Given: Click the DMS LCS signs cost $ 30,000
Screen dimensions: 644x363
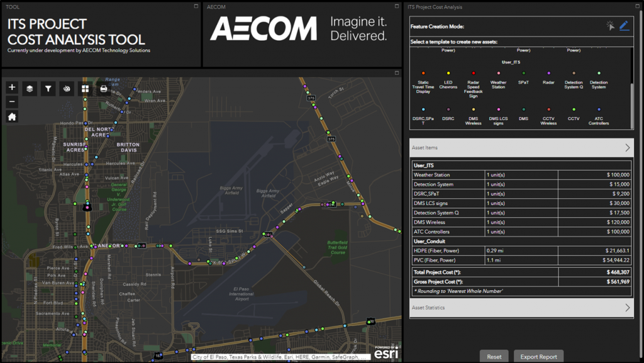Looking at the screenshot, I should [619, 203].
